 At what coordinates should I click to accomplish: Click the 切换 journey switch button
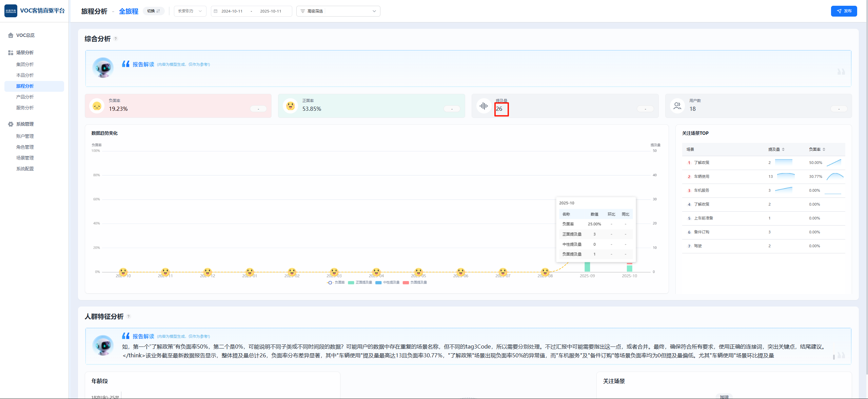click(154, 11)
